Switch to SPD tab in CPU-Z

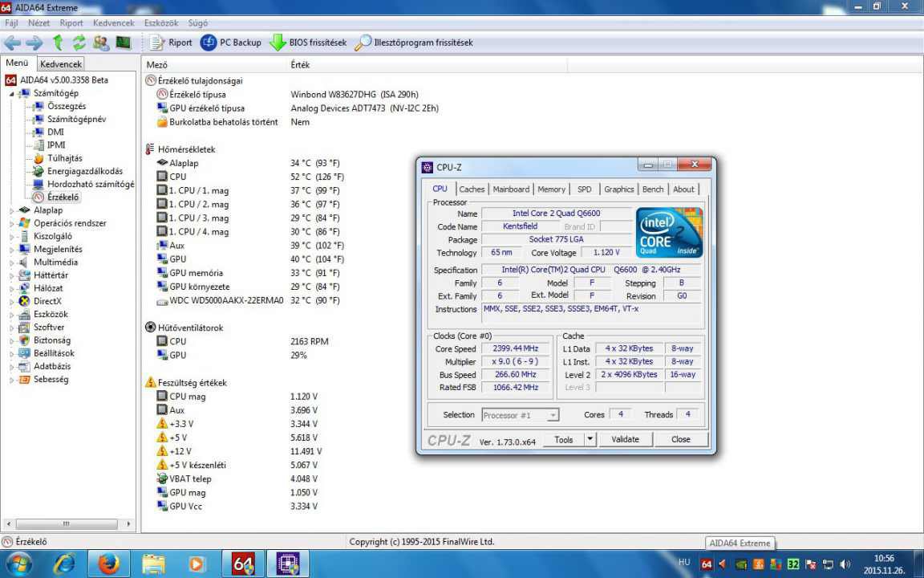pyautogui.click(x=585, y=189)
